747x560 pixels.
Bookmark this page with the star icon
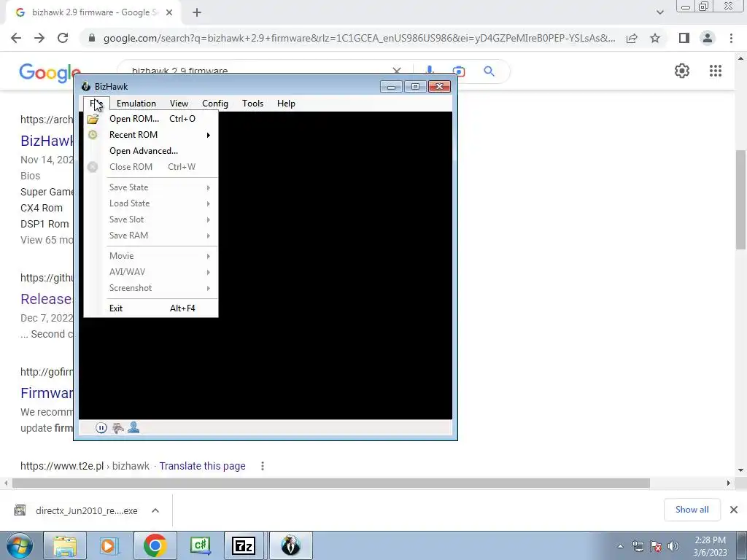(x=655, y=38)
